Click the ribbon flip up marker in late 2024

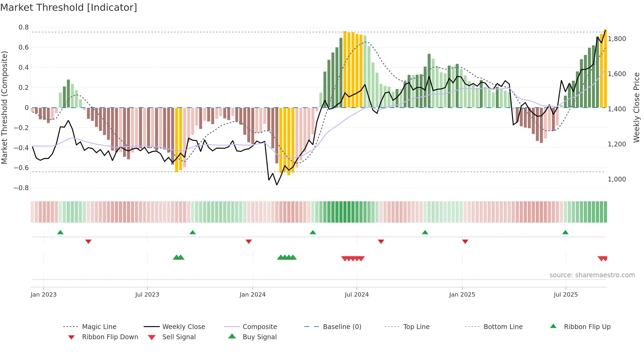(x=425, y=232)
